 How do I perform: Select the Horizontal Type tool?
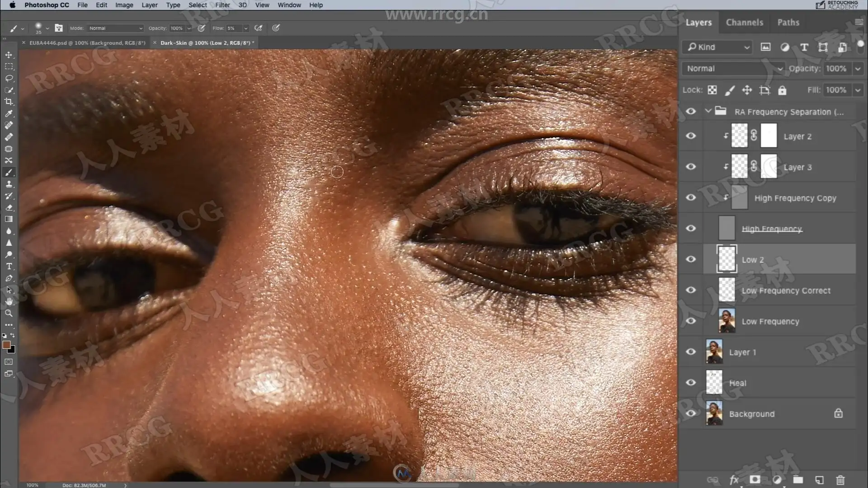[9, 266]
